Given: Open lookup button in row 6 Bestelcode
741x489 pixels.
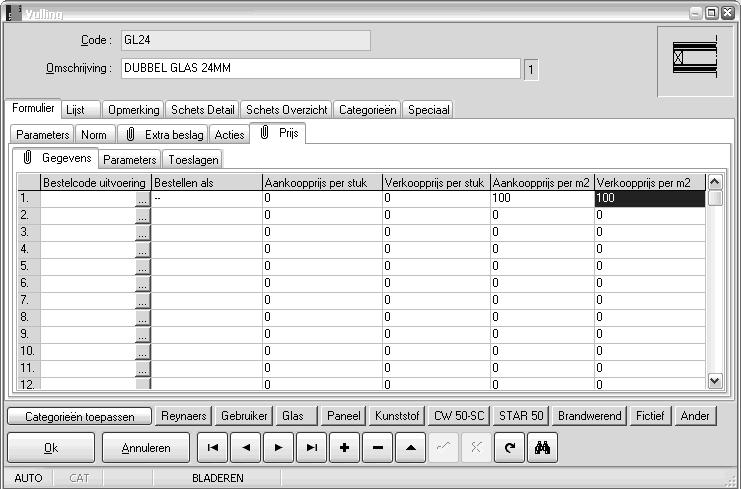Looking at the screenshot, I should click(x=142, y=284).
